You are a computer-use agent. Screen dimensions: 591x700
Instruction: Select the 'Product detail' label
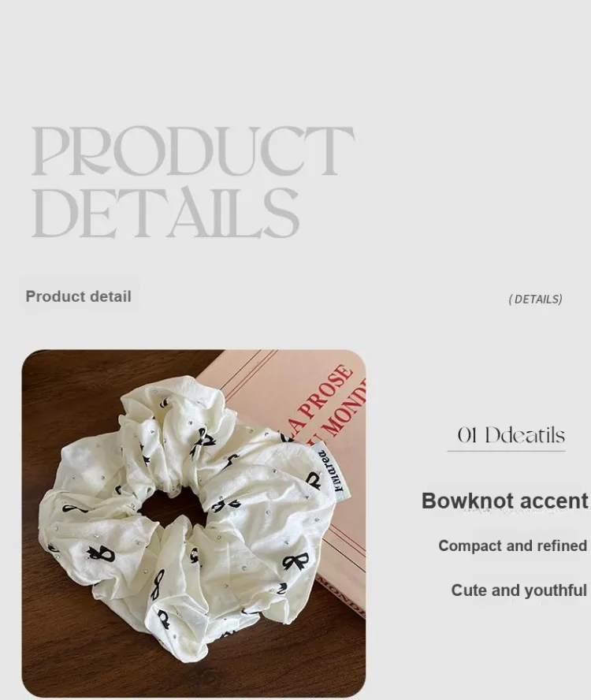click(78, 296)
